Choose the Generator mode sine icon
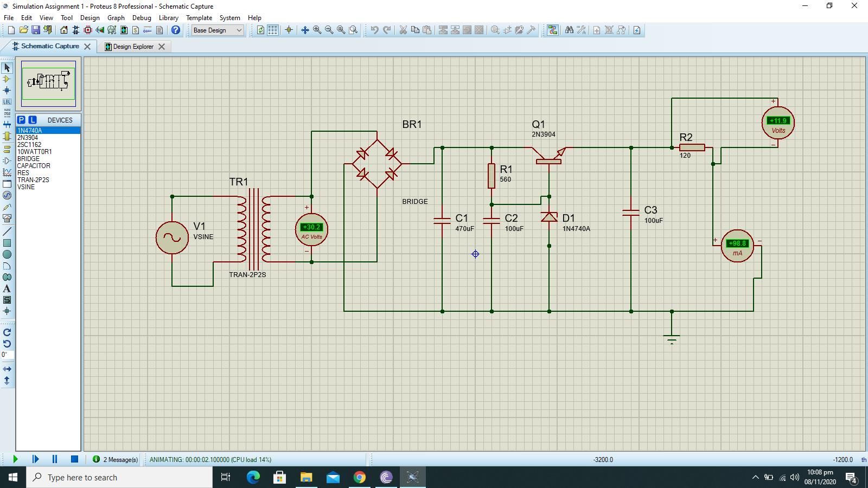868x488 pixels. click(x=7, y=195)
